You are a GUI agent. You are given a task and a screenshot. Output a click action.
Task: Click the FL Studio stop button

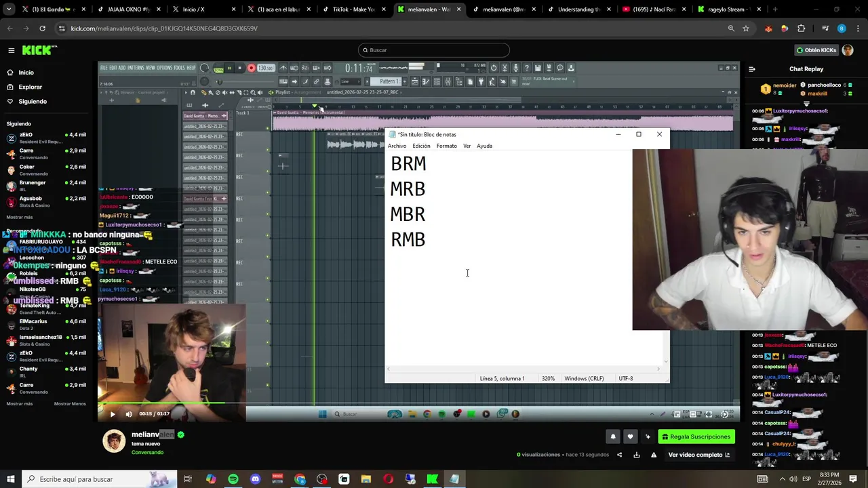click(239, 68)
